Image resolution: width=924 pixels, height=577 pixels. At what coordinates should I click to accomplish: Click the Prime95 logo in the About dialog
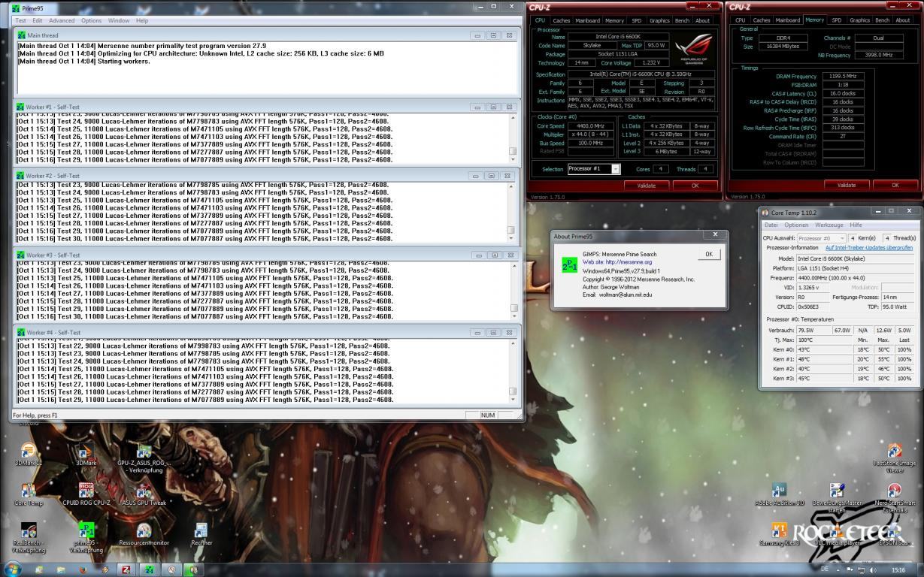point(569,265)
